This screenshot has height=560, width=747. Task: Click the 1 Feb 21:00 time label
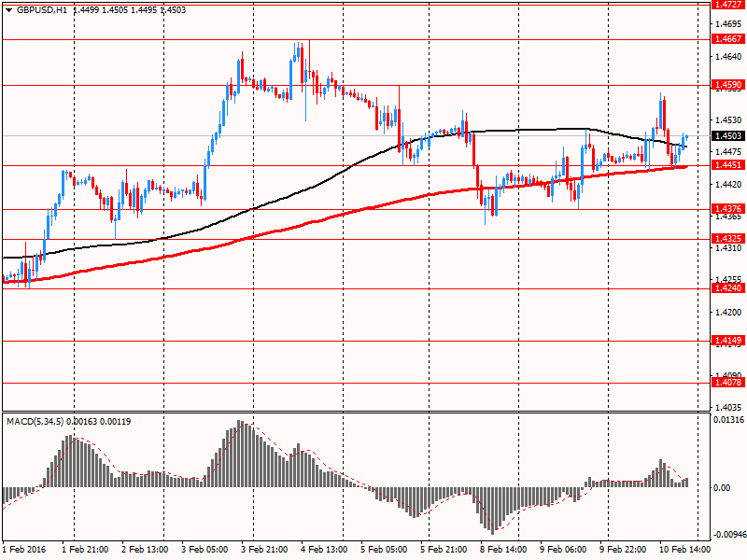click(x=85, y=550)
